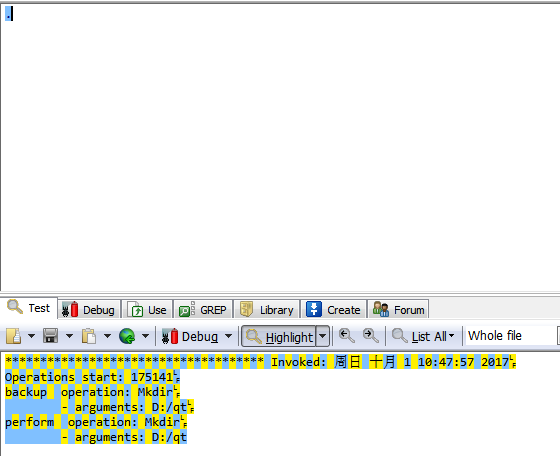Open the Forum tab
560x456 pixels.
398,309
